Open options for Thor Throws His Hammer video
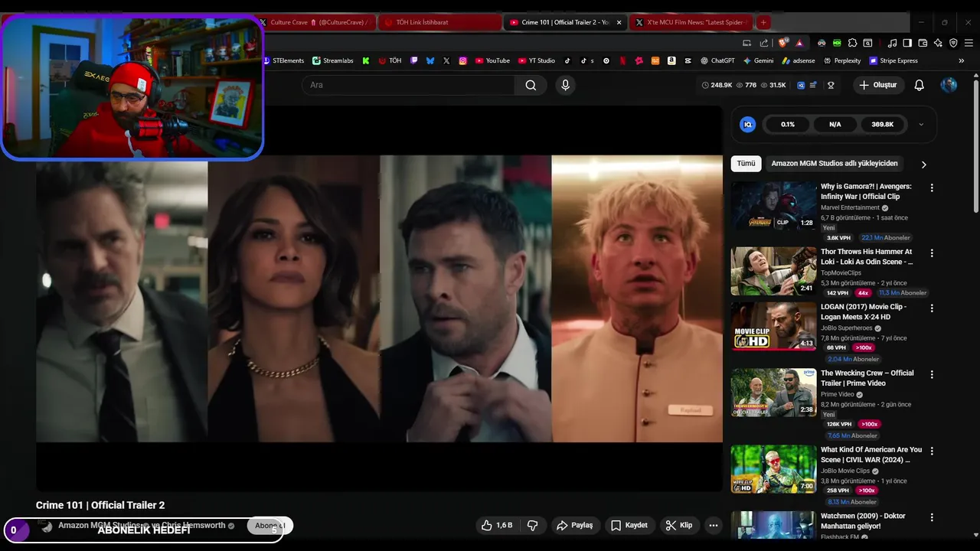 click(932, 253)
